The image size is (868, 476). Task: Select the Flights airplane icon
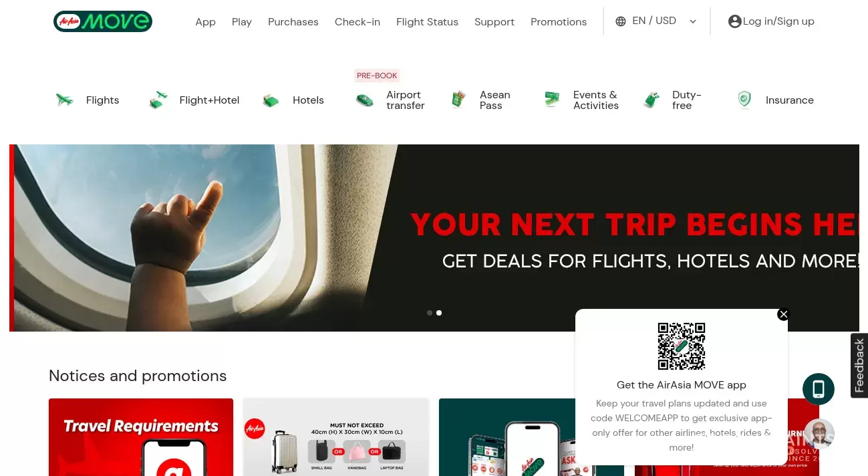[65, 100]
